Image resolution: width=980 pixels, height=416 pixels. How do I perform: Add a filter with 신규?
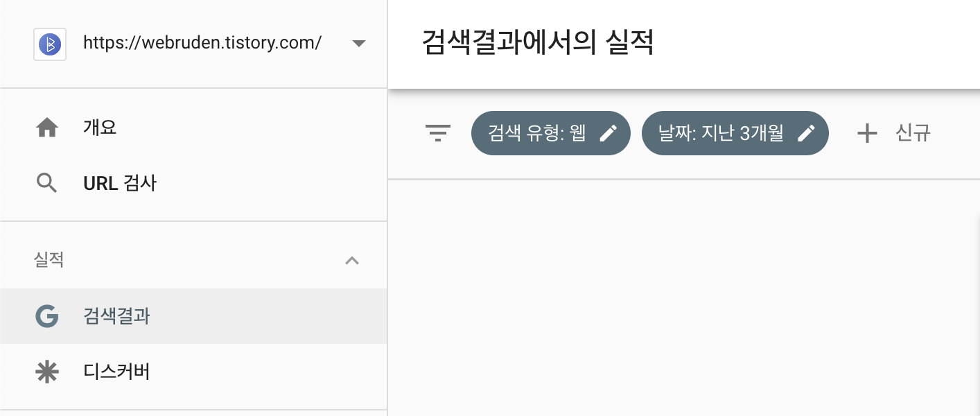click(893, 133)
